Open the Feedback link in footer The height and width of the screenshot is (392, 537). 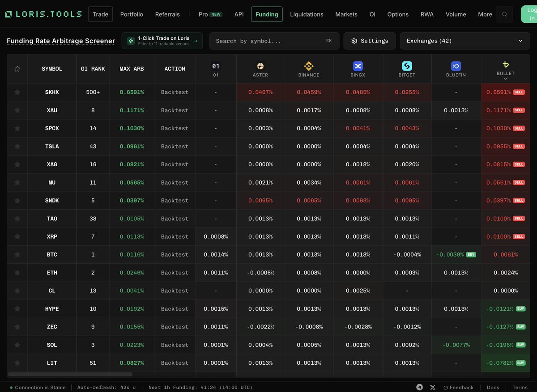tap(458, 388)
